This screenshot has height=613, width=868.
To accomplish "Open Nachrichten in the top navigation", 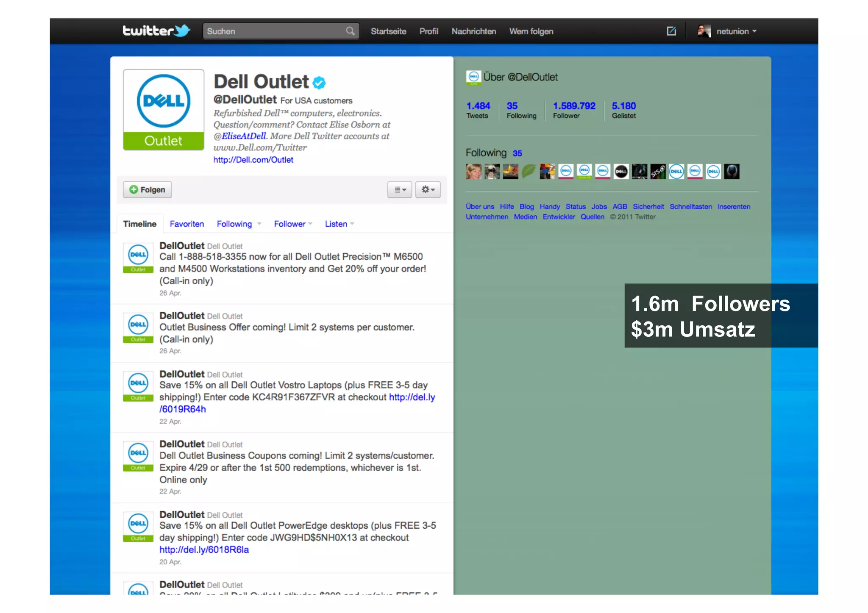I will [x=474, y=31].
